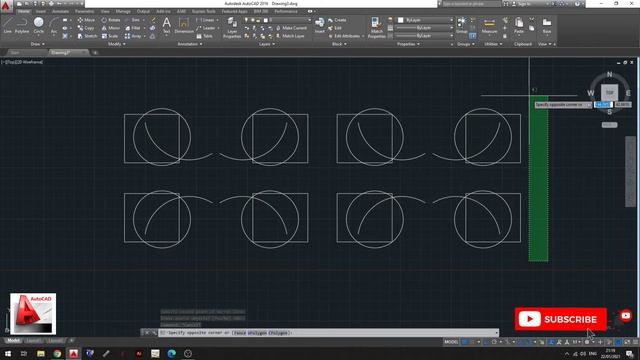
Task: Expand the Annotation panel
Action: pos(190,44)
